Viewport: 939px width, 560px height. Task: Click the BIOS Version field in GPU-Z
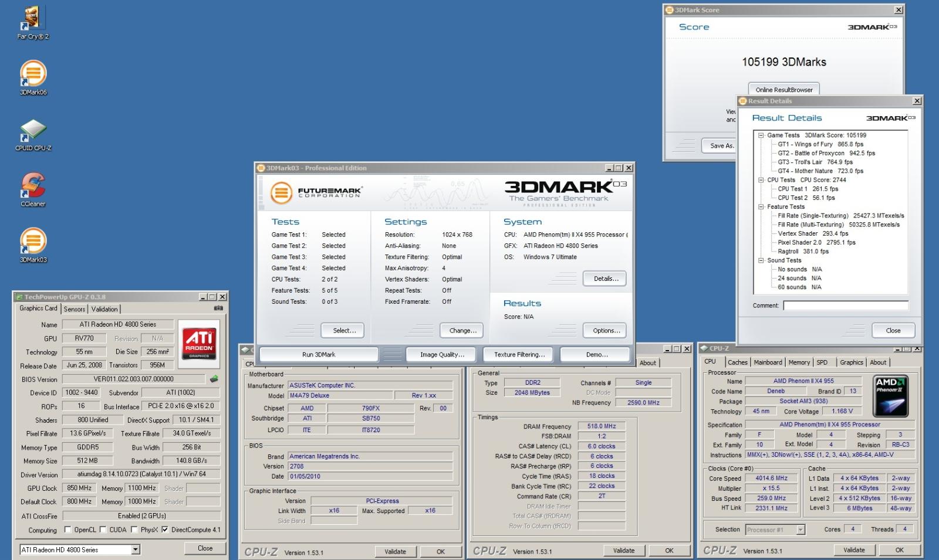(x=133, y=379)
